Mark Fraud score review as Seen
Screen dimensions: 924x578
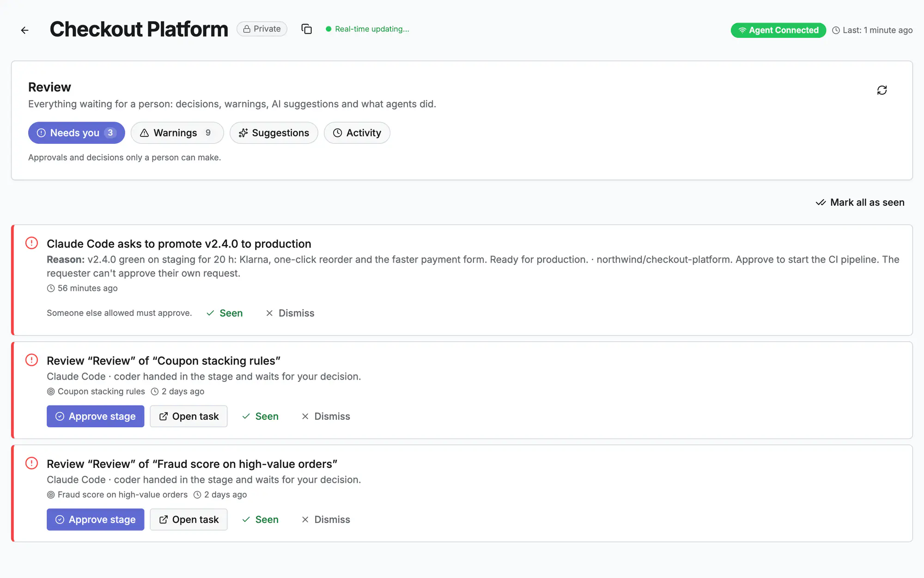261,519
